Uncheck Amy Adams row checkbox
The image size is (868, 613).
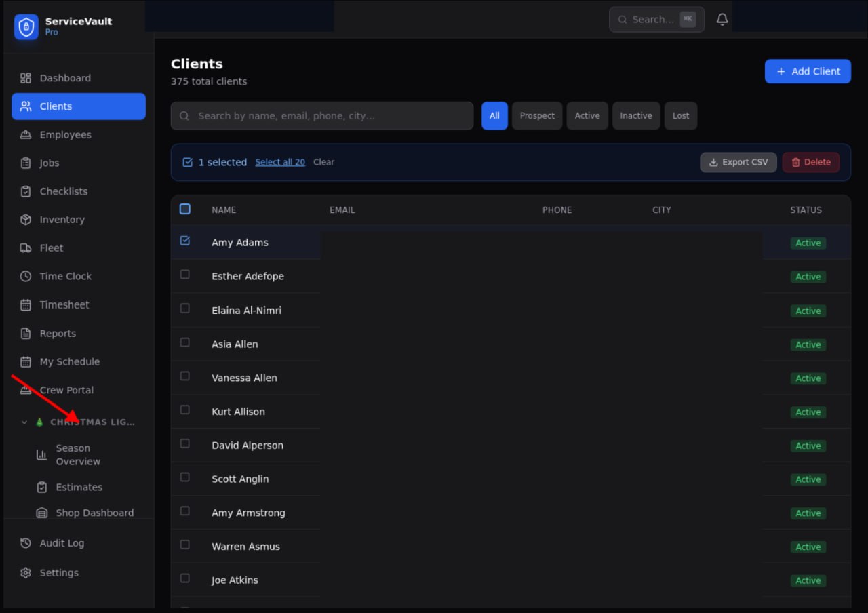(x=185, y=241)
